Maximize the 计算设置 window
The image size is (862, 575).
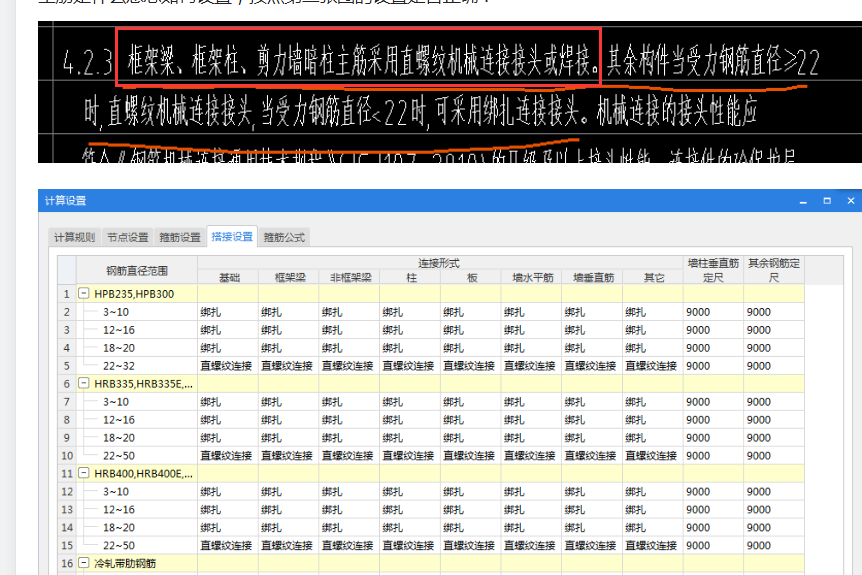[x=827, y=201]
